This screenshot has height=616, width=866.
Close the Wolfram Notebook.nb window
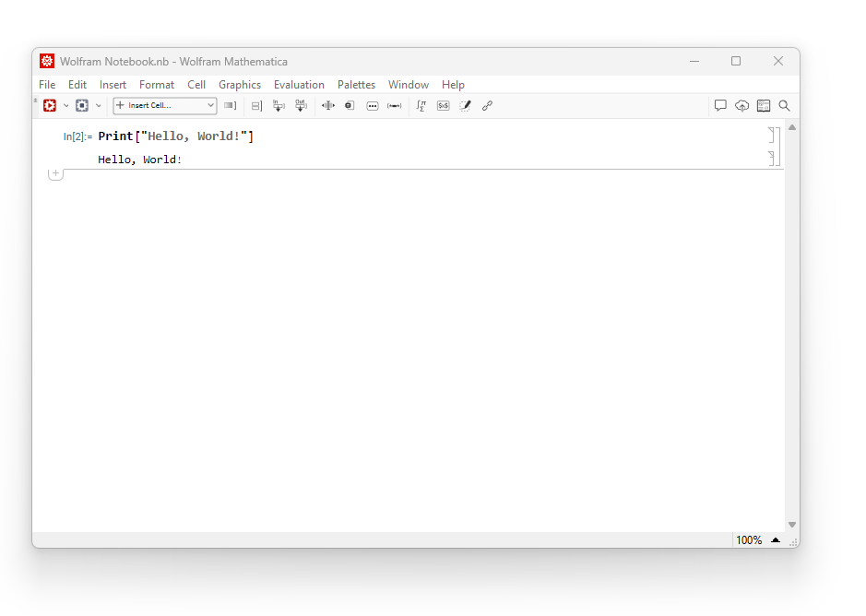pos(778,62)
